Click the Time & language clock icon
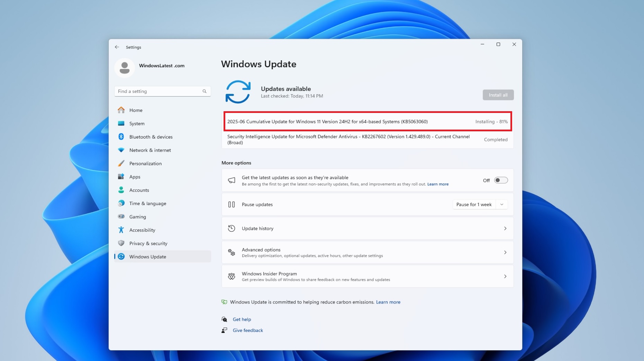Screen dimensions: 644x361 pyautogui.click(x=121, y=203)
